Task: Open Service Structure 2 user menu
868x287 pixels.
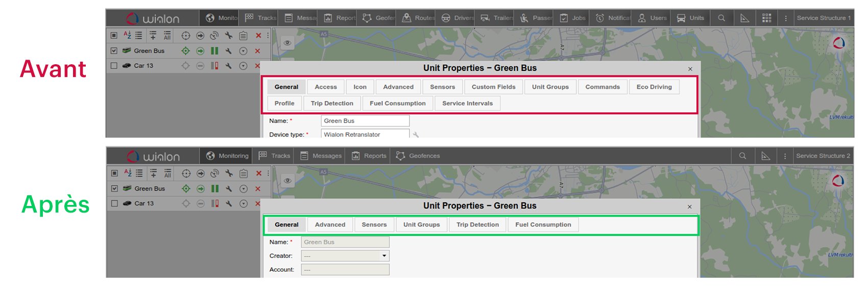Action: click(x=823, y=156)
